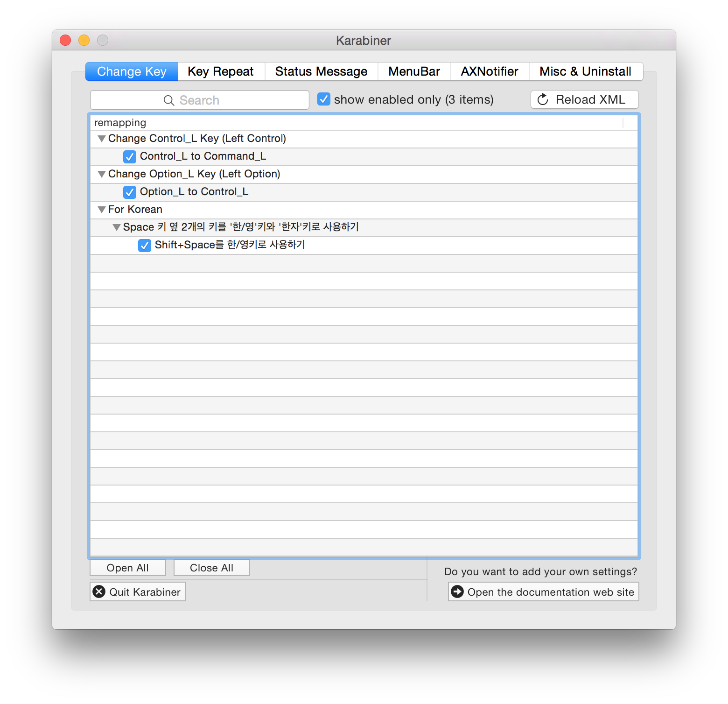Select Change Option_L Key (Left Option) label
Image resolution: width=728 pixels, height=704 pixels.
pyautogui.click(x=194, y=174)
